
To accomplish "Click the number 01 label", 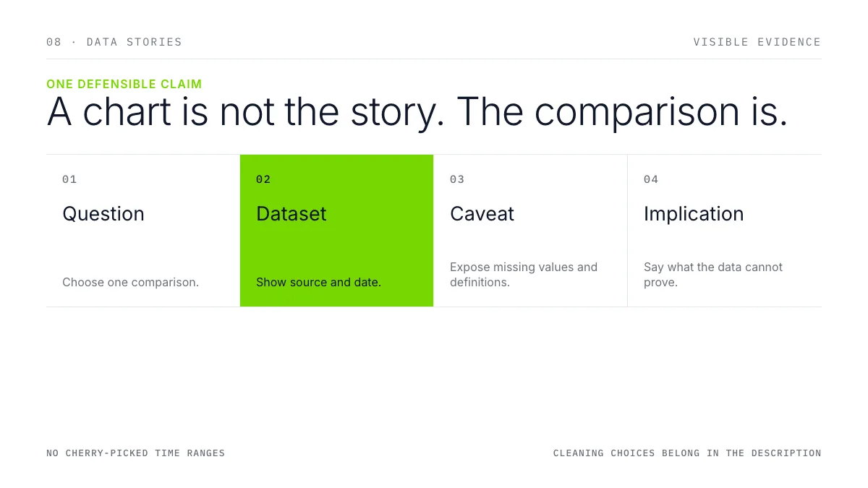I will pos(69,179).
